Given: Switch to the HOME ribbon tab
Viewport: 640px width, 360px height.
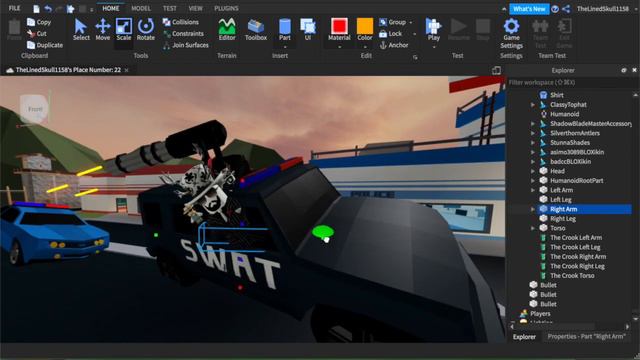Looking at the screenshot, I should pyautogui.click(x=111, y=8).
